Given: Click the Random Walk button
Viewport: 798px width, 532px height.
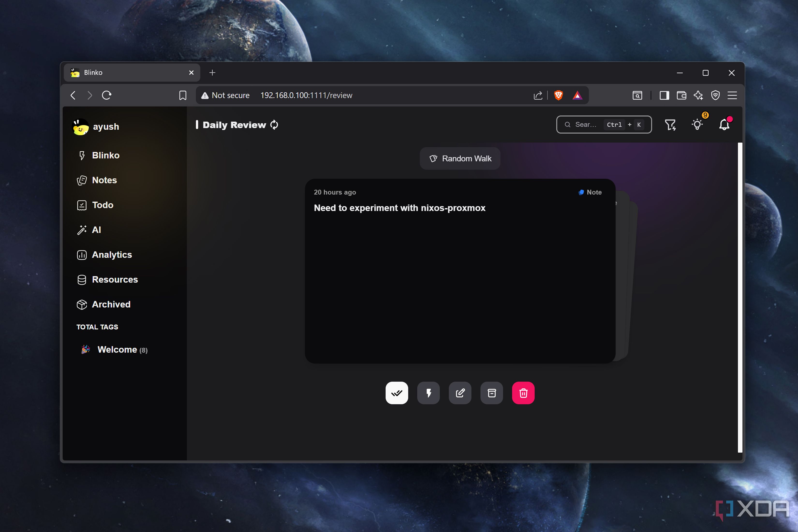Looking at the screenshot, I should click(460, 158).
